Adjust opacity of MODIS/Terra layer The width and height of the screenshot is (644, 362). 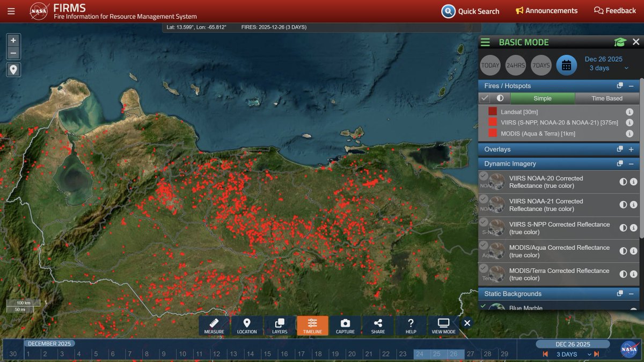(x=623, y=274)
